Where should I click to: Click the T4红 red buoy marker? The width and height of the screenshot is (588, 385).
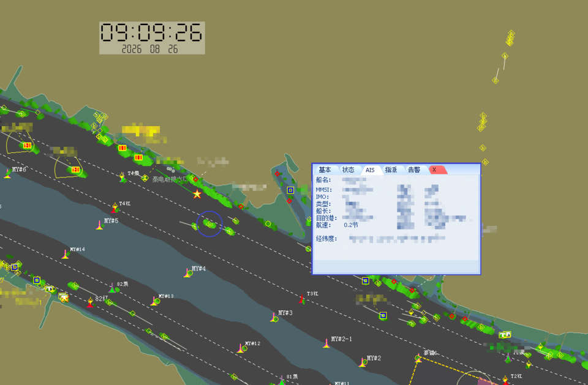115,208
